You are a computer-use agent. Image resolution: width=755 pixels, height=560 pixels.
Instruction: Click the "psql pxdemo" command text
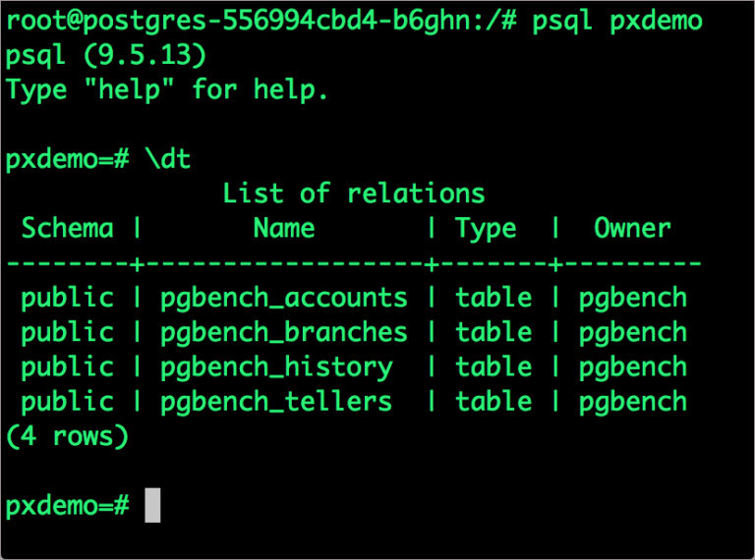pyautogui.click(x=617, y=22)
